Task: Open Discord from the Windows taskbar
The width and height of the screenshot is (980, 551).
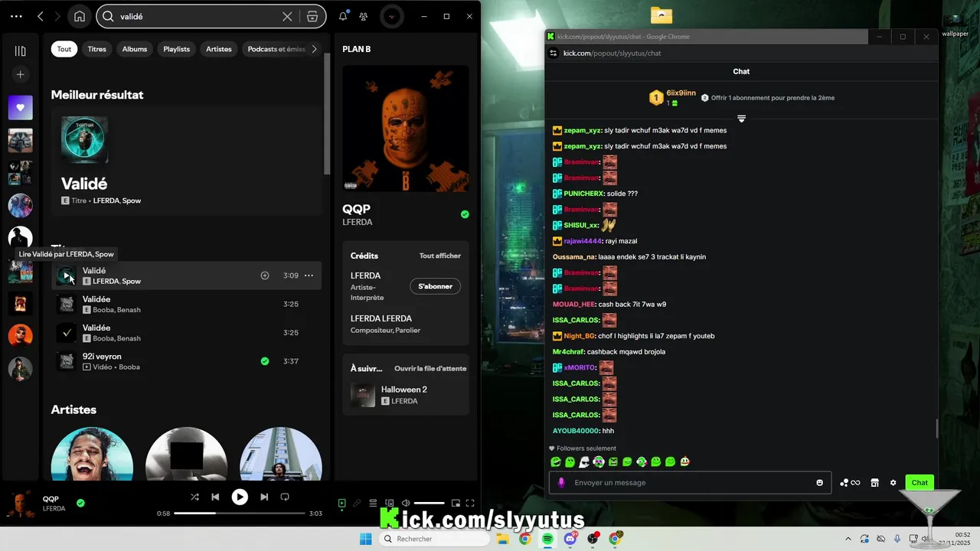Action: pos(570,539)
